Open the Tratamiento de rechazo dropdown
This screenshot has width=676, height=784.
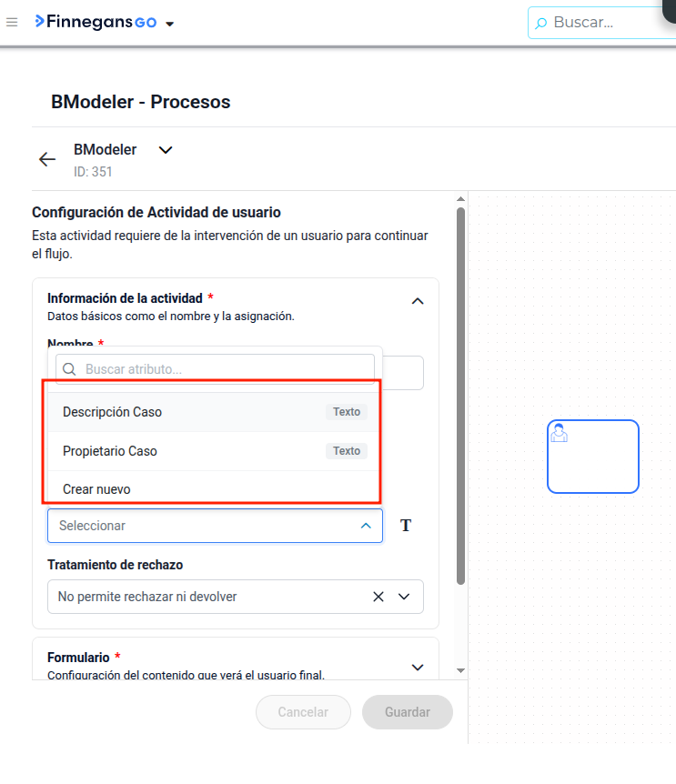(x=404, y=597)
